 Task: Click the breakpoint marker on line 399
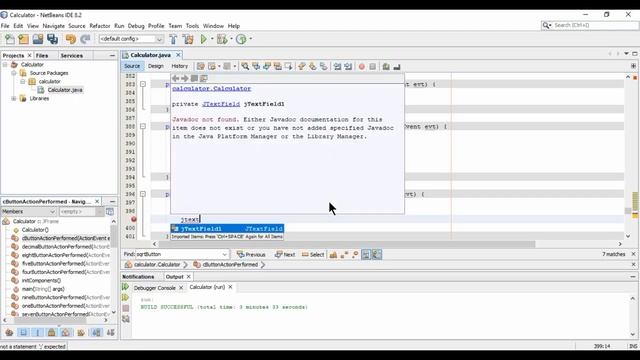[x=133, y=219]
